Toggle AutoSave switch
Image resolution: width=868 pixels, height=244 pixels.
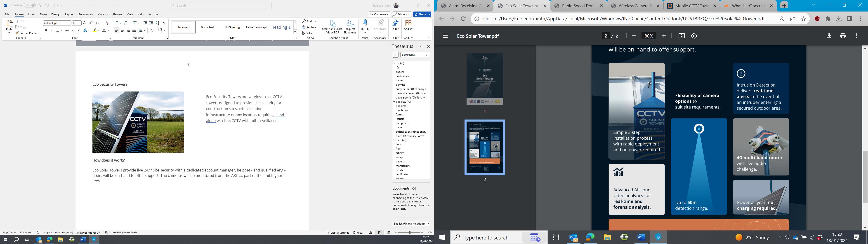pyautogui.click(x=30, y=5)
